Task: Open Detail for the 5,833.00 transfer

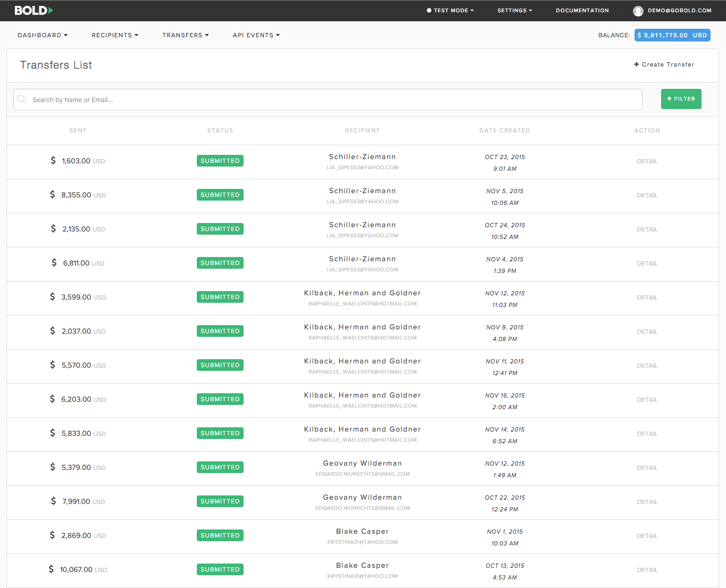Action: (647, 434)
